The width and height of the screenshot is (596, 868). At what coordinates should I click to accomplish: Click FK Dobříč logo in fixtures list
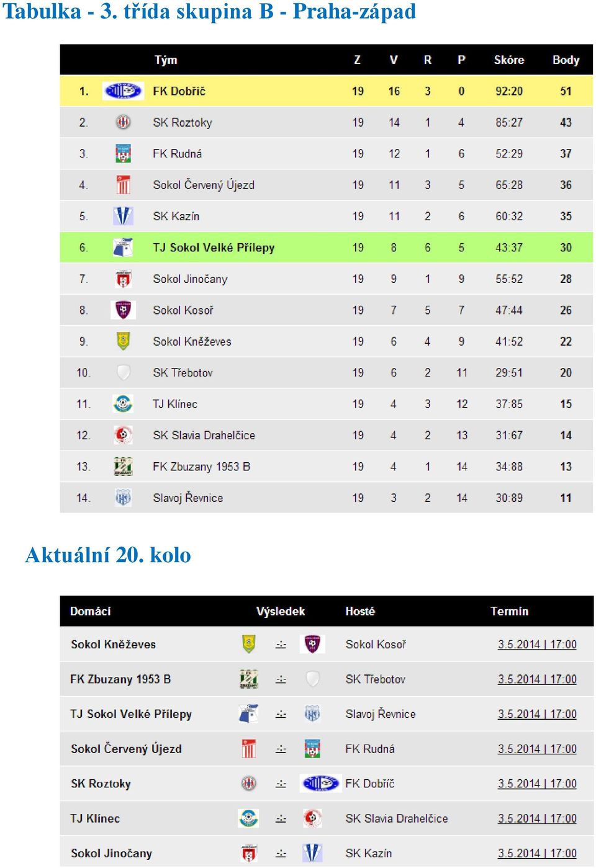pos(320,784)
